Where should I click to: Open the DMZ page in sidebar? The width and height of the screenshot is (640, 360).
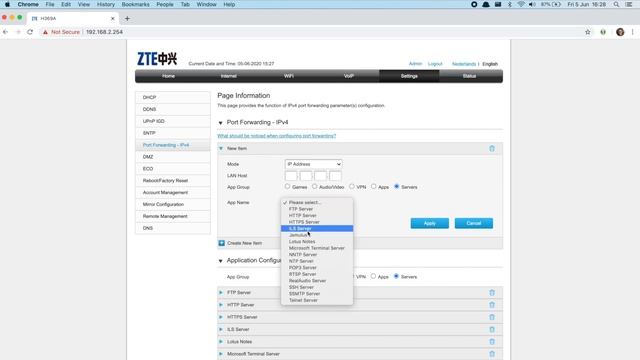tap(173, 157)
